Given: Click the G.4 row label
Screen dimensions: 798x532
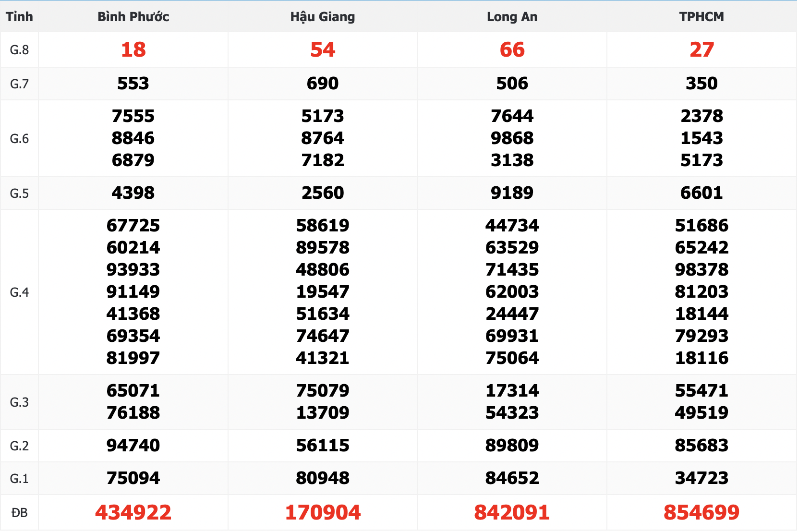Looking at the screenshot, I should click(19, 292).
